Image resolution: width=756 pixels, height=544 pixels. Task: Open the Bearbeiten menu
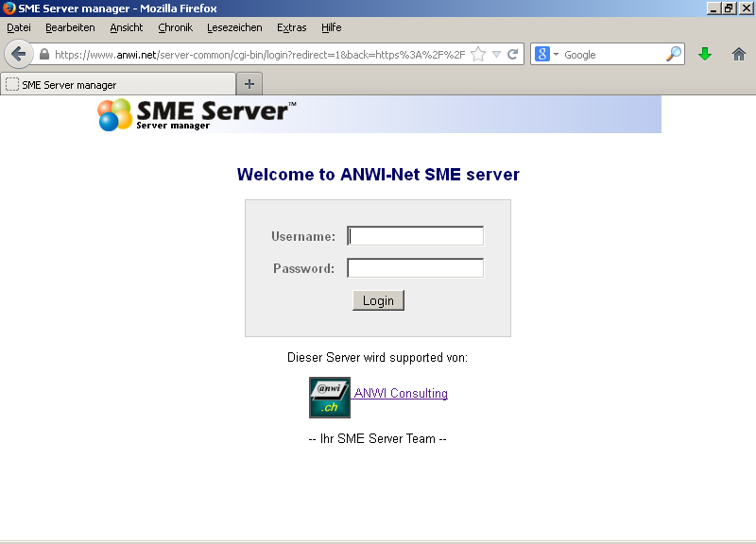tap(70, 27)
